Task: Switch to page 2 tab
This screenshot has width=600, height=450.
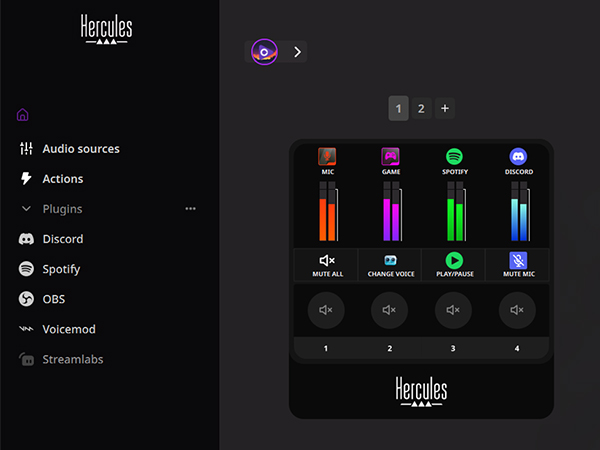Action: coord(421,109)
